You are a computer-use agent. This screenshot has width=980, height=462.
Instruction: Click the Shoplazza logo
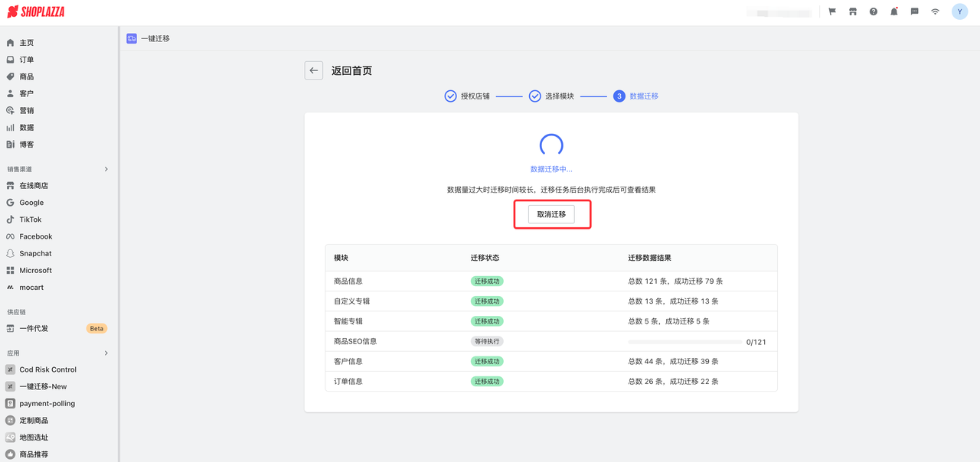point(36,12)
